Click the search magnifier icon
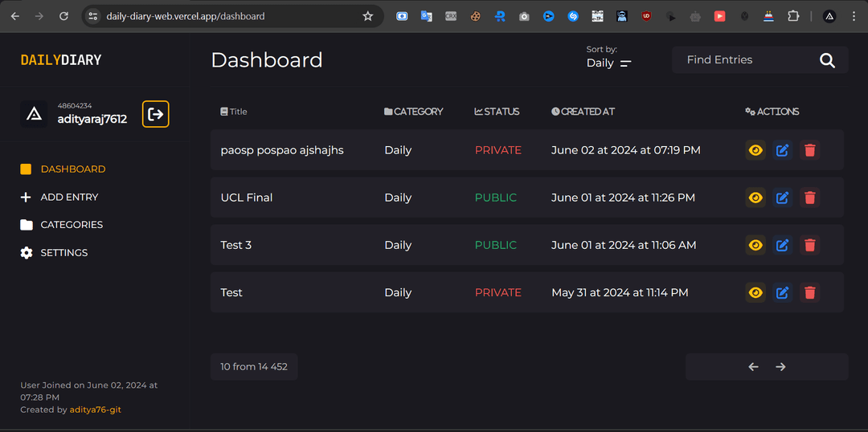 (827, 60)
